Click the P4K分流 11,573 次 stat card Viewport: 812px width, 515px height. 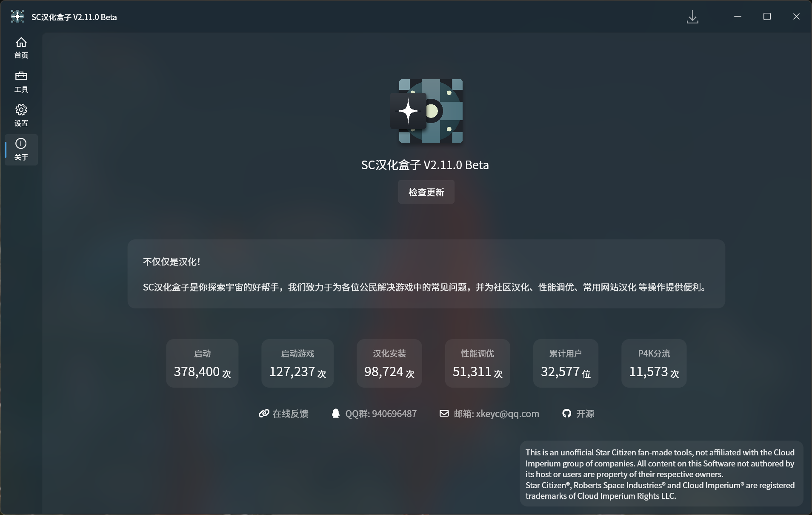[654, 363]
